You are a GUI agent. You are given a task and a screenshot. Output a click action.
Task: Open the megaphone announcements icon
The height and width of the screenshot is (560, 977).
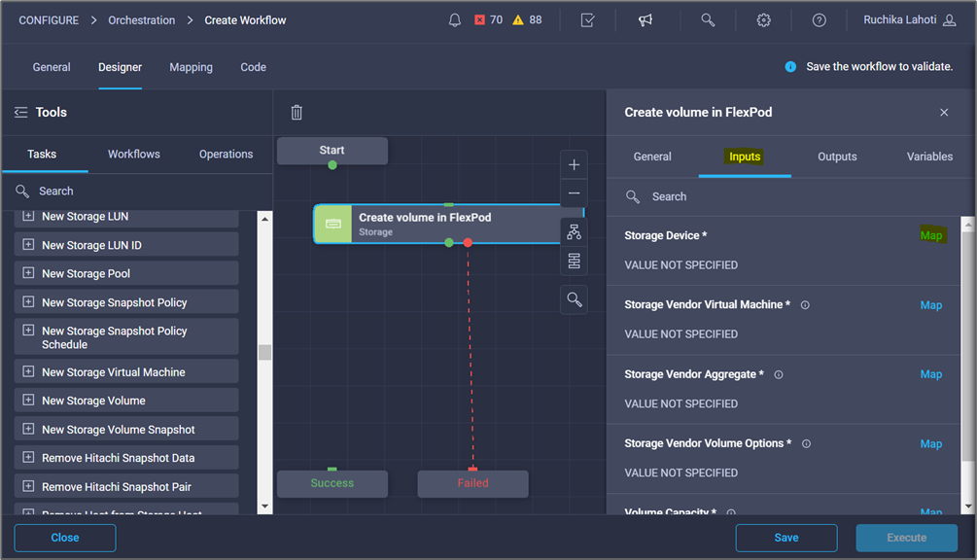[646, 20]
